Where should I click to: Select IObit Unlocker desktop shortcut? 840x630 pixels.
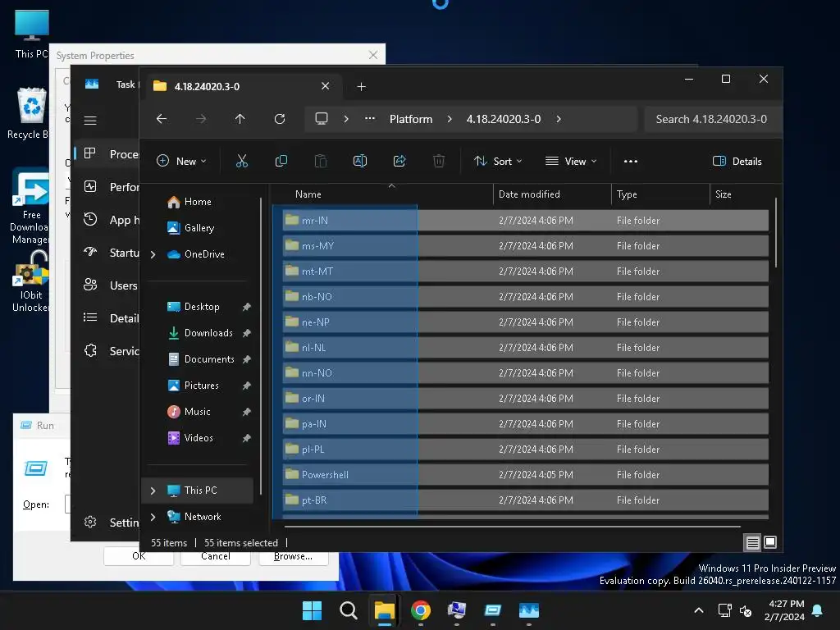pyautogui.click(x=31, y=283)
